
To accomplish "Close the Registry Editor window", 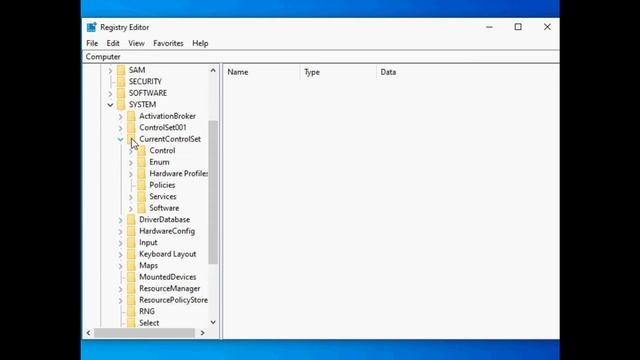I will [x=547, y=27].
